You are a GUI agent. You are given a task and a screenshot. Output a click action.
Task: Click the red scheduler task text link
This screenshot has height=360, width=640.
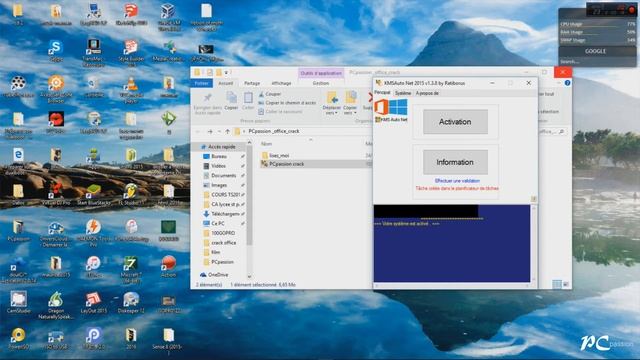pyautogui.click(x=457, y=189)
